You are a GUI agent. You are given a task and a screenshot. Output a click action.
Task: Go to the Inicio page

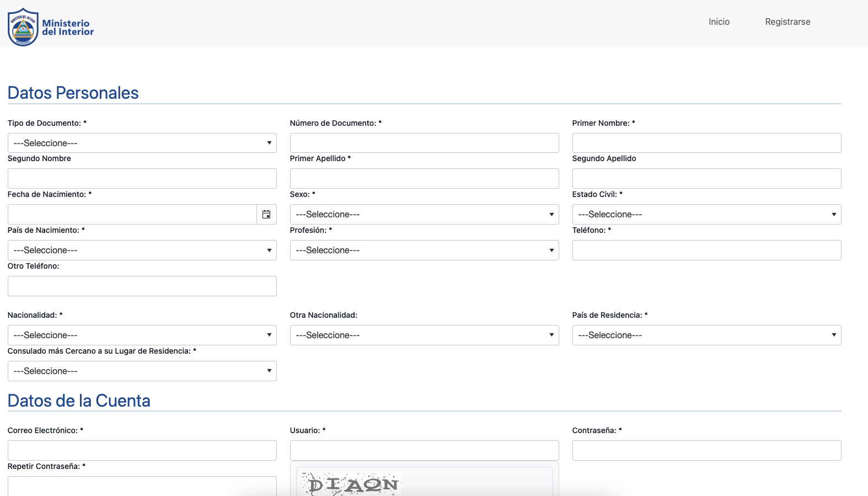(719, 22)
